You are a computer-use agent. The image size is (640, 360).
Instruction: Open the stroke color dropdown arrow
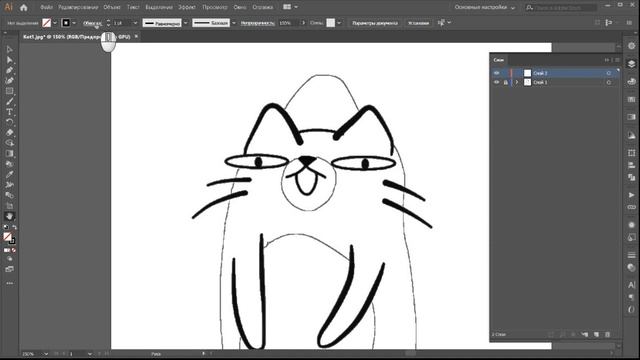[74, 23]
